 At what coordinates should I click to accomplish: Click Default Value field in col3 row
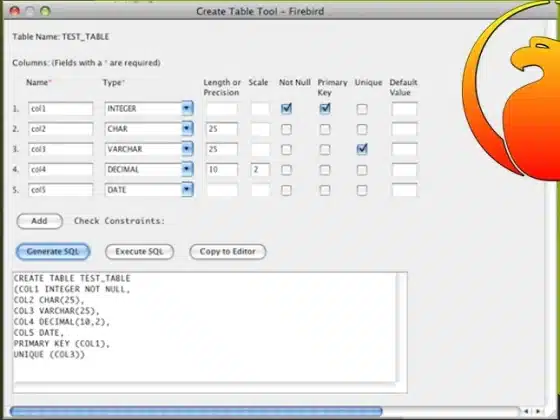pyautogui.click(x=404, y=149)
